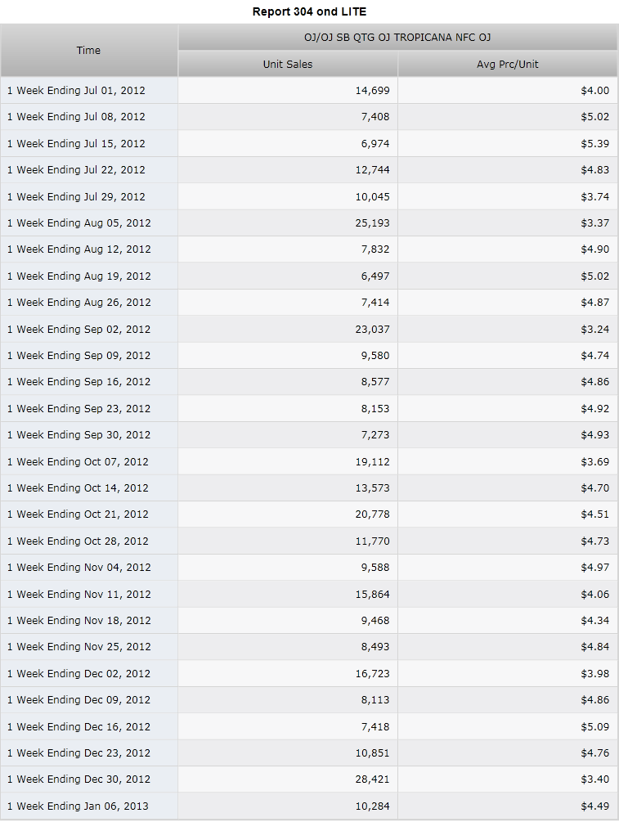Viewport: 619px width, 840px height.
Task: Click the $5.39 average price cell
Action: 595,144
